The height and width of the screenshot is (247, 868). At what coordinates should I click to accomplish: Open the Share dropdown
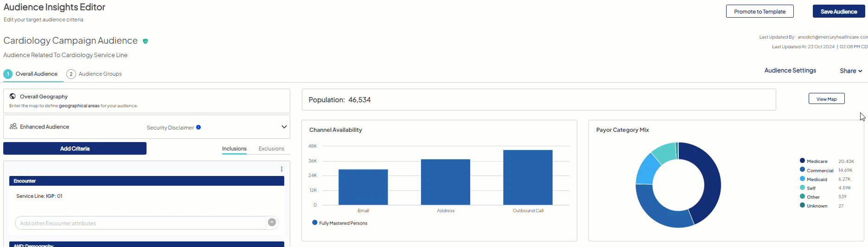tap(850, 71)
